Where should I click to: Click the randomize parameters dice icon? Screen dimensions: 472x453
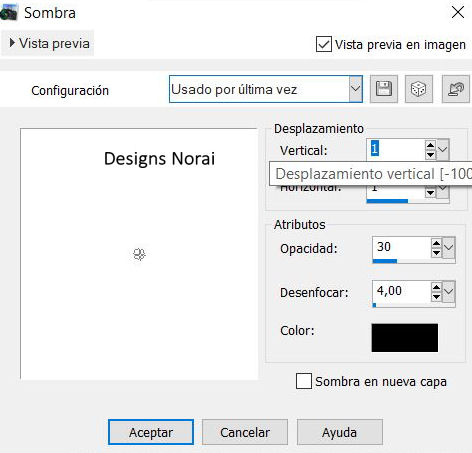tap(419, 89)
